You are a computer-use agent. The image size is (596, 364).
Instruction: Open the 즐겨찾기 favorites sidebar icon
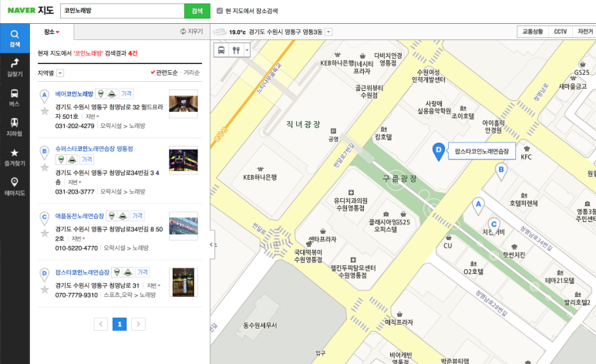(x=15, y=157)
